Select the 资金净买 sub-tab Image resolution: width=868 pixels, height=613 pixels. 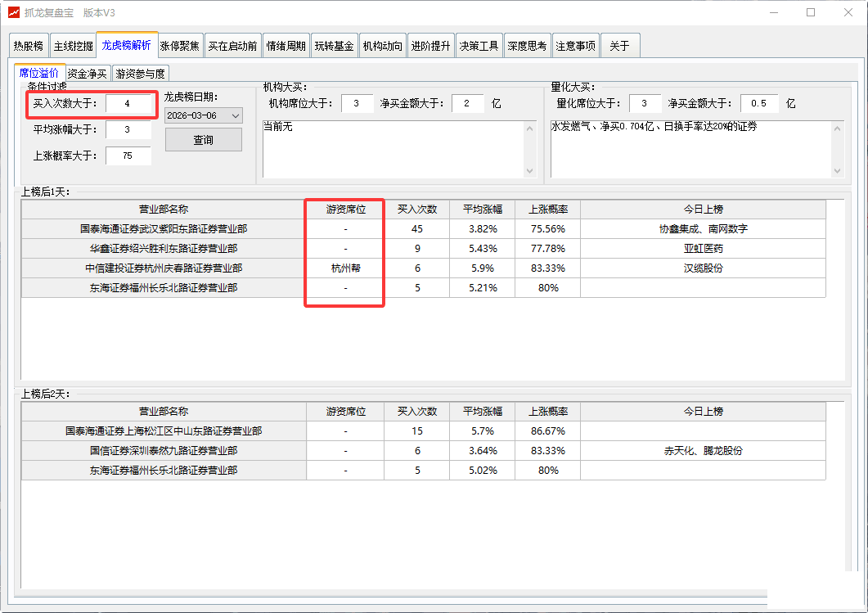coord(87,74)
